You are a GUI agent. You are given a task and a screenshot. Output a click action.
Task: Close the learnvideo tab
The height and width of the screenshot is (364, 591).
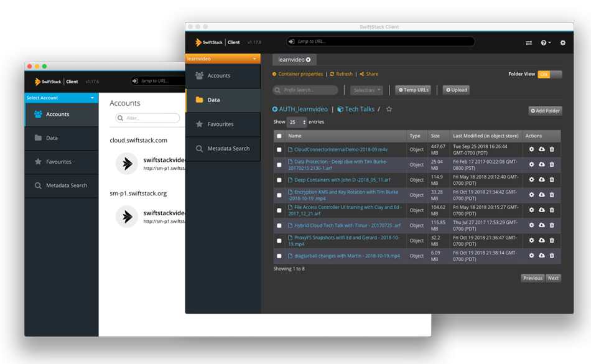(309, 60)
